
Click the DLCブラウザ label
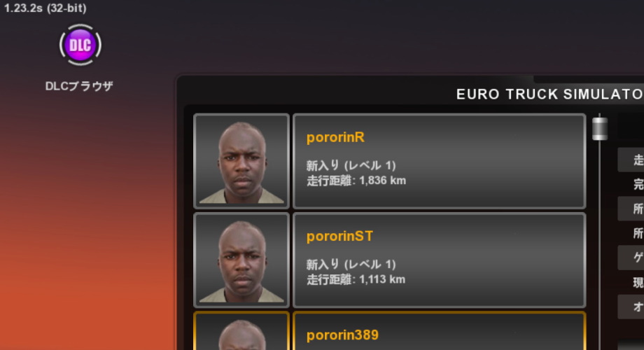click(79, 86)
